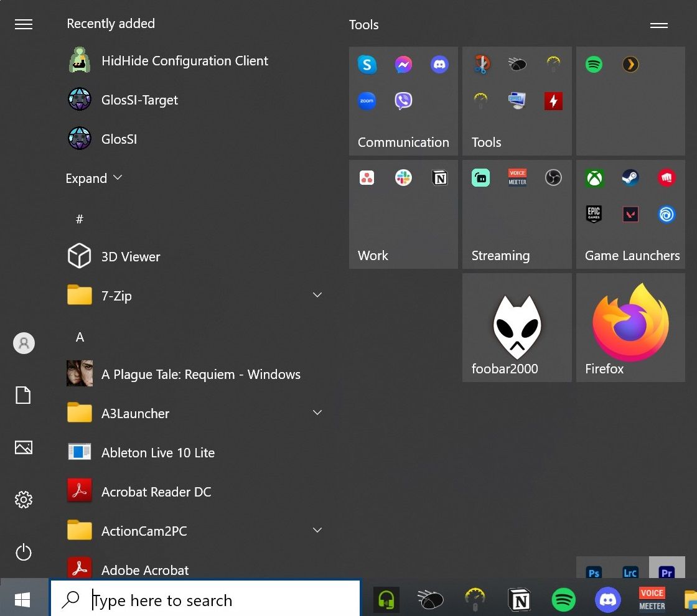This screenshot has height=616, width=697.
Task: Open Firefox from its large tile
Action: click(630, 327)
